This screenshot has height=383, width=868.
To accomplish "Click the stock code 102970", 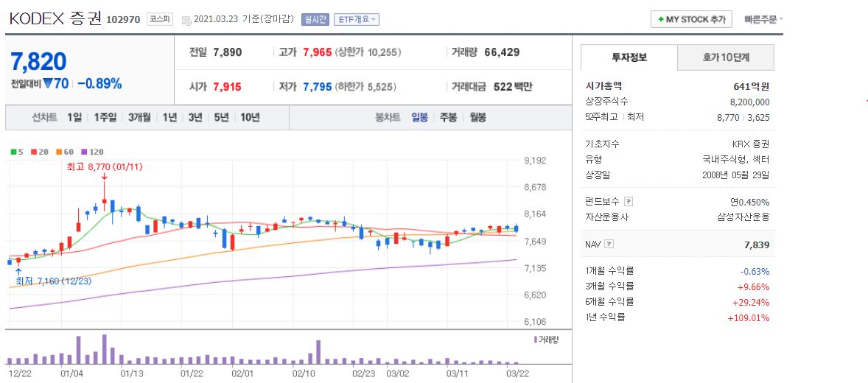I will (124, 20).
